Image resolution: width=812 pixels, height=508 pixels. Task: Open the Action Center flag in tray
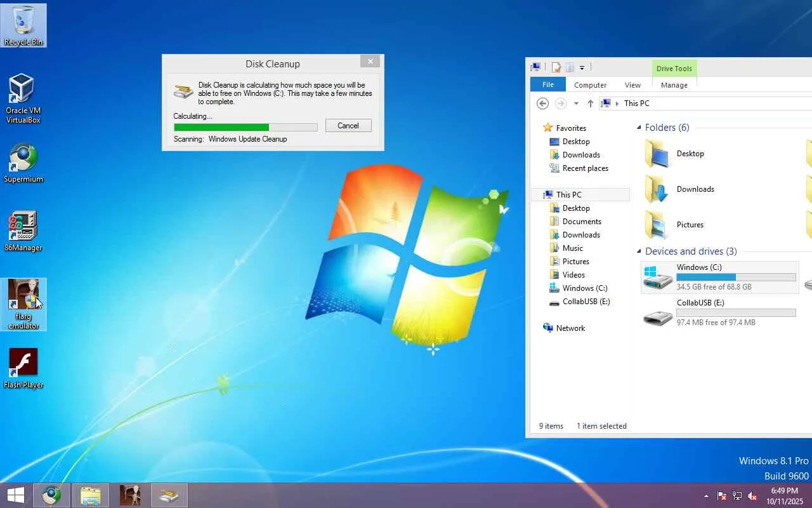[722, 496]
